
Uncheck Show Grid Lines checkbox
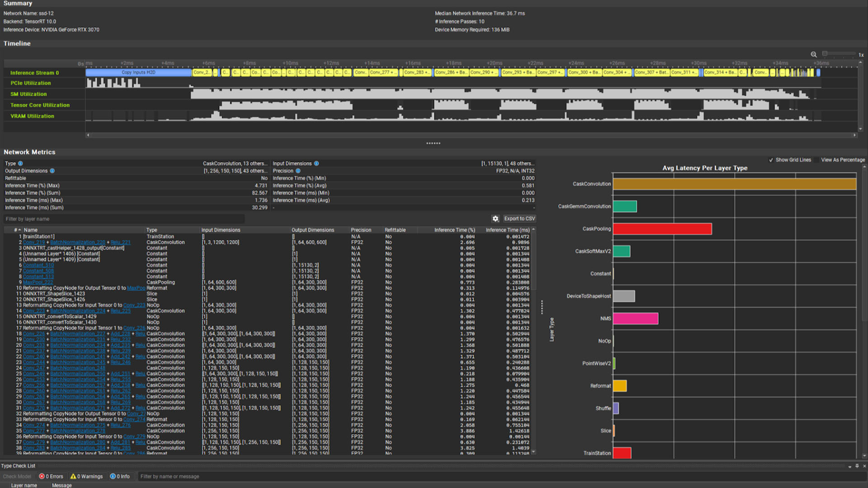771,160
